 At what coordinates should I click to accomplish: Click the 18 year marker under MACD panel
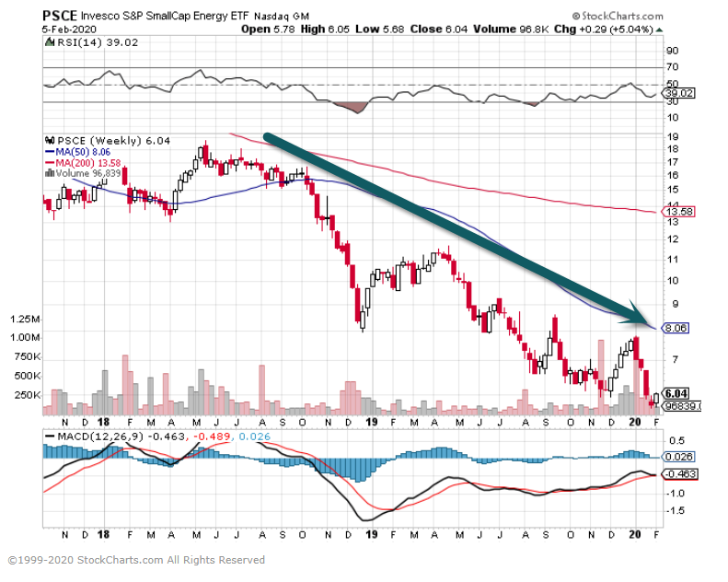click(103, 535)
